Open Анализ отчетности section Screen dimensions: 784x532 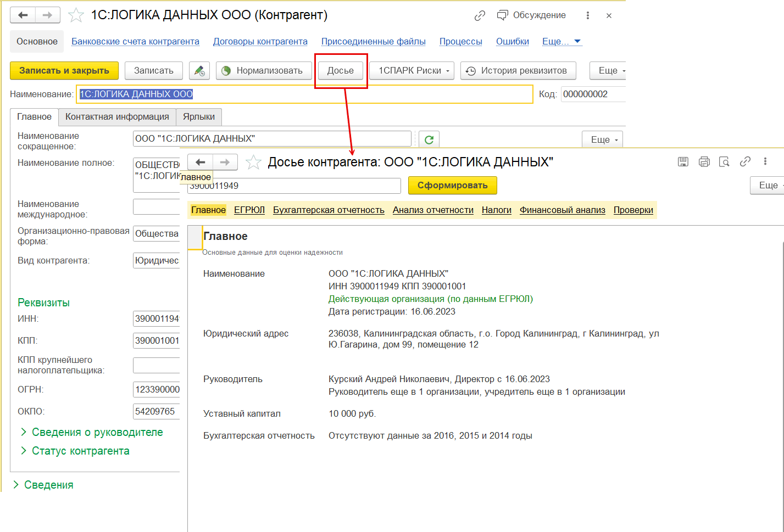(x=433, y=210)
